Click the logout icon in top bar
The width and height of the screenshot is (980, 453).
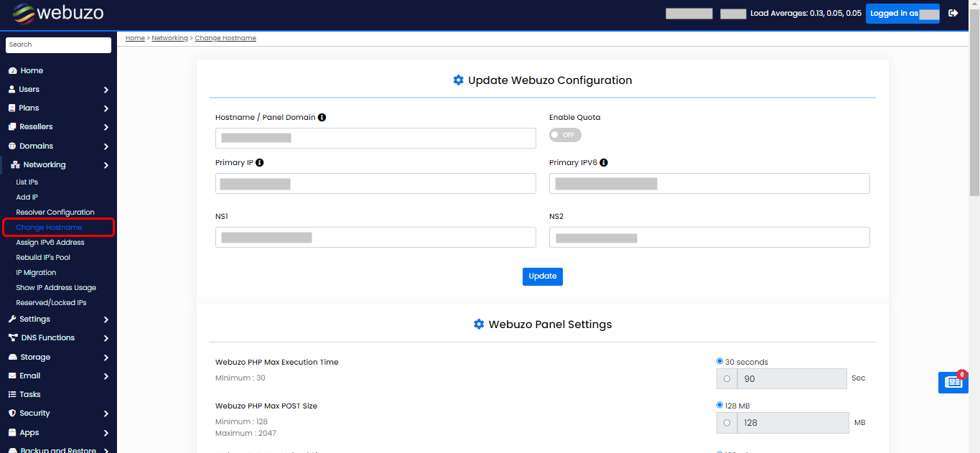click(x=953, y=13)
